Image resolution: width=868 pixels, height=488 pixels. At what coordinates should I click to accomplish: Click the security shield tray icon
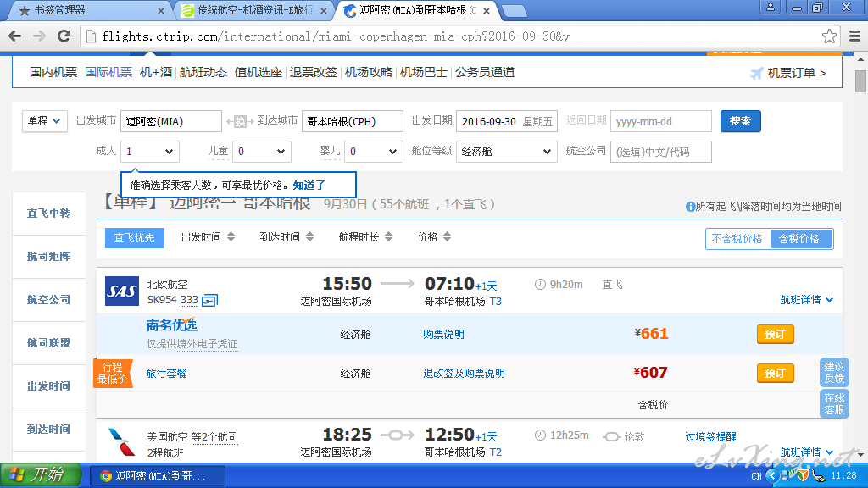(x=802, y=475)
